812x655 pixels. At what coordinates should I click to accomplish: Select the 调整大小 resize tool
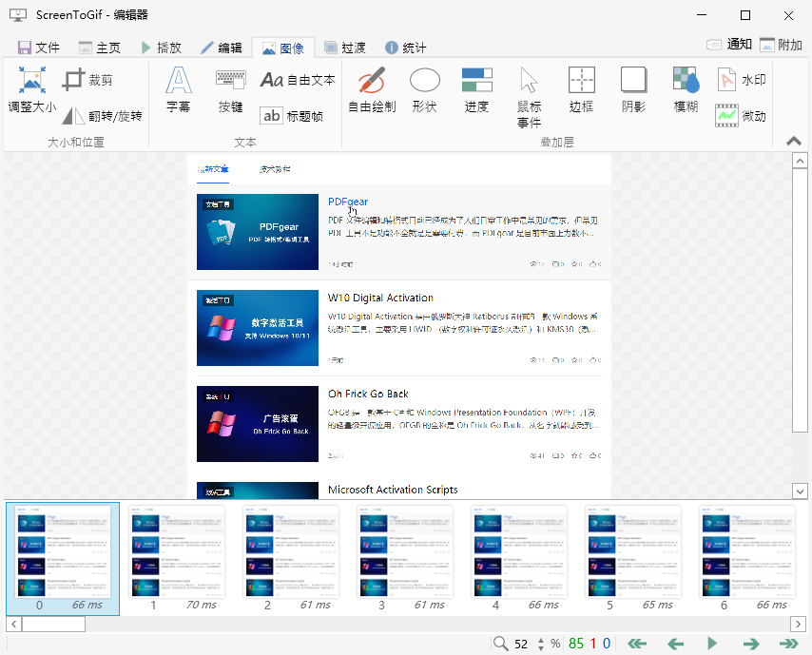click(x=32, y=90)
